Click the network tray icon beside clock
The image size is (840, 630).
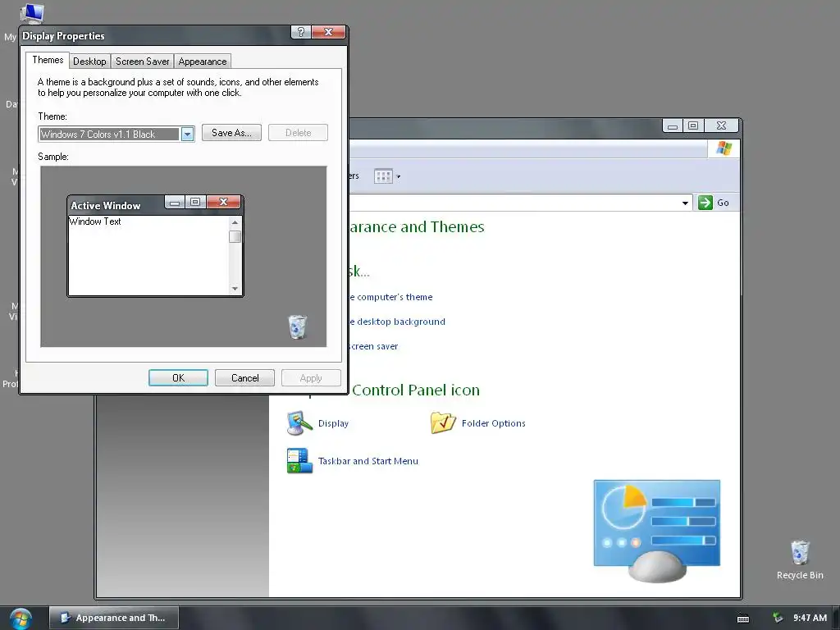[778, 618]
